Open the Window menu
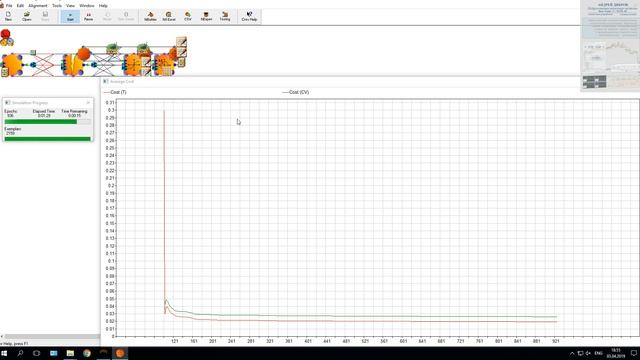This screenshot has width=640, height=360. [87, 6]
